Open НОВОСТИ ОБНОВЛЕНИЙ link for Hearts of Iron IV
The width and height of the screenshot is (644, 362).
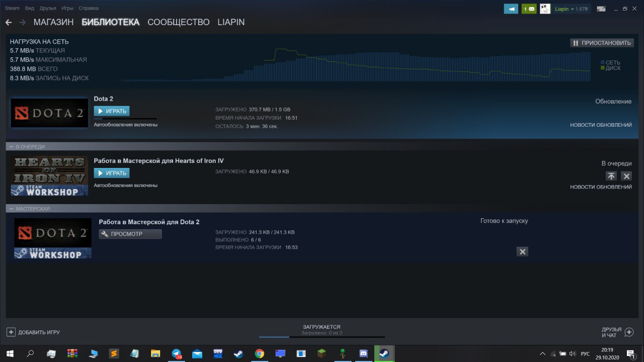[601, 187]
